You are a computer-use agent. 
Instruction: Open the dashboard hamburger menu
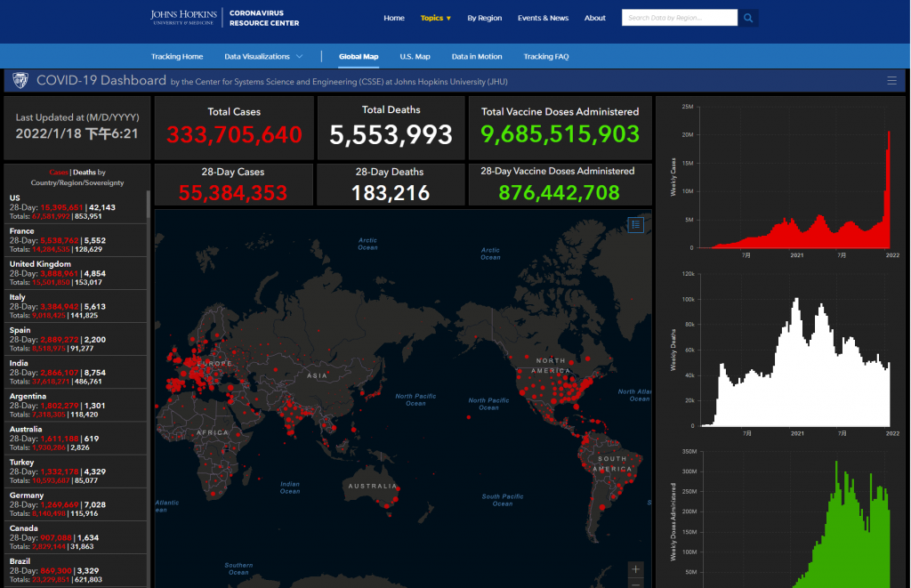[891, 81]
